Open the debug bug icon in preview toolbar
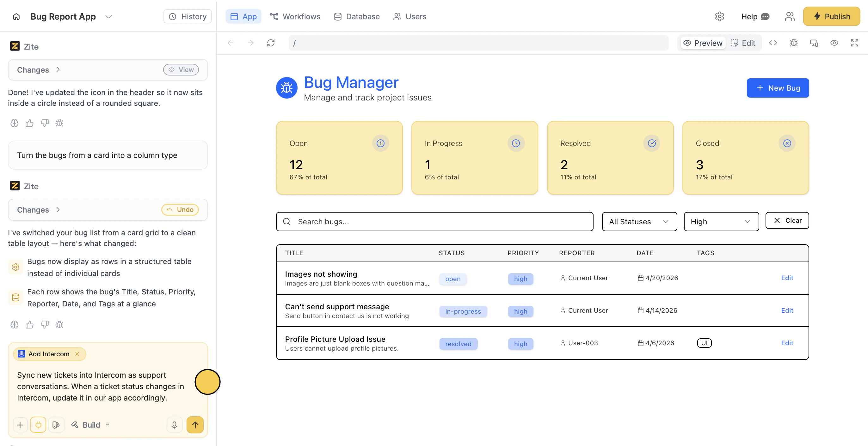This screenshot has width=868, height=446. tap(794, 43)
